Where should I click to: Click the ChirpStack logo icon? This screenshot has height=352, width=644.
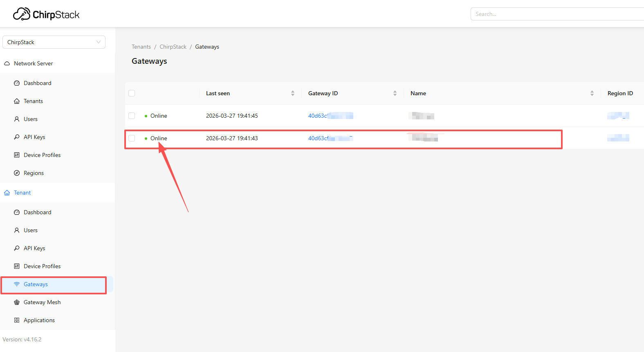[x=22, y=14]
